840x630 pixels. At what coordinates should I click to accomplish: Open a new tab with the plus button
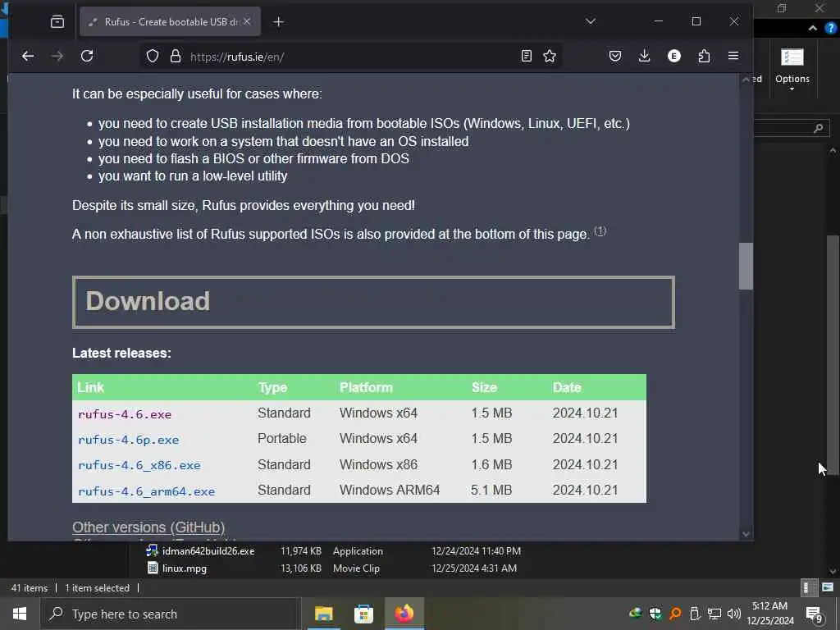point(278,22)
